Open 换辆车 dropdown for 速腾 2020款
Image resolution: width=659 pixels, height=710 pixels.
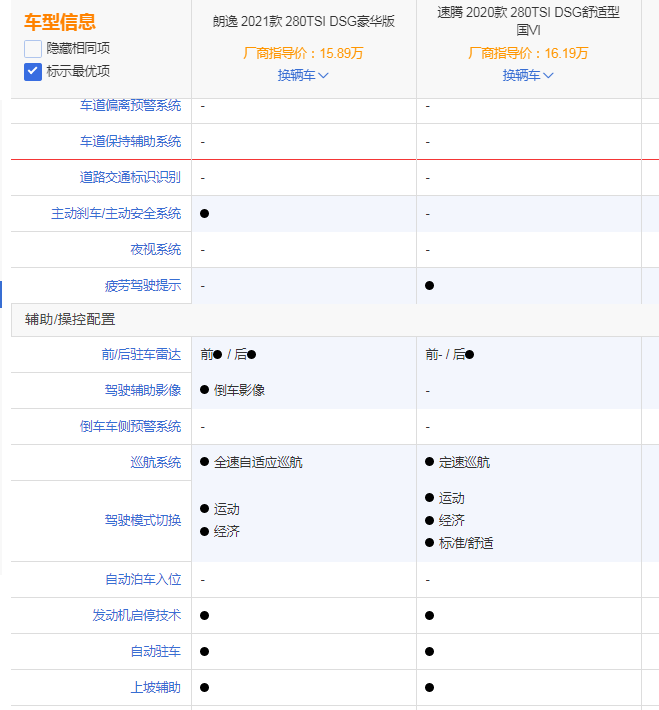click(527, 75)
